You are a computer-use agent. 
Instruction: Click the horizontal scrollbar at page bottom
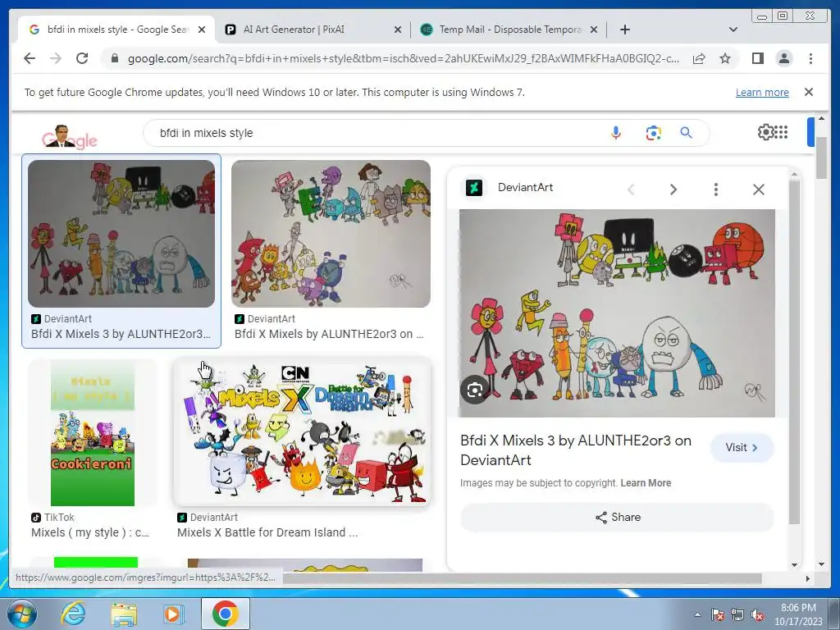point(523,578)
